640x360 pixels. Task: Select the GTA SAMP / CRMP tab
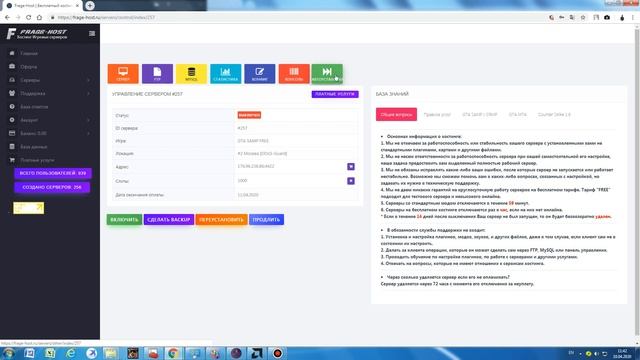point(480,115)
